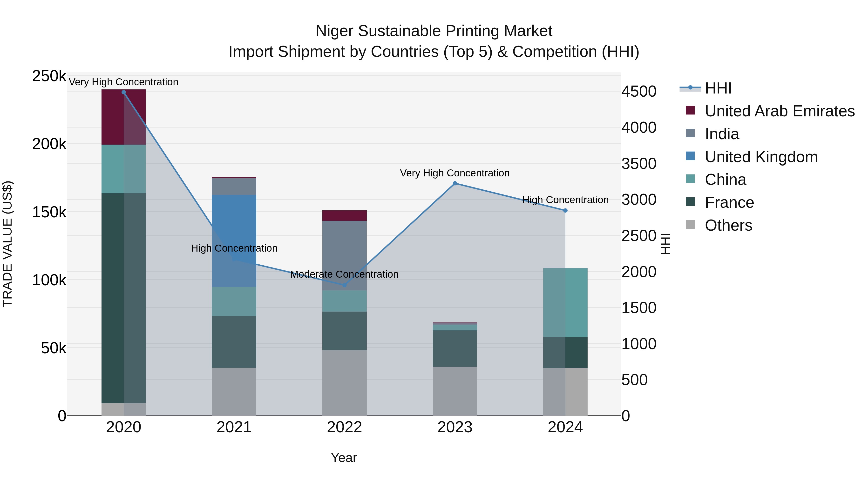Select the 2023 HHI data point

click(455, 184)
